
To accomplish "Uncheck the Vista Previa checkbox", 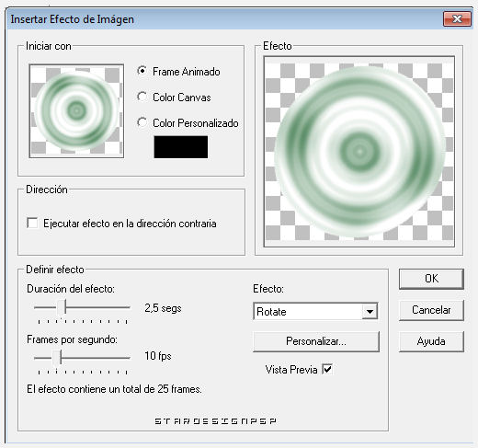I will 327,369.
